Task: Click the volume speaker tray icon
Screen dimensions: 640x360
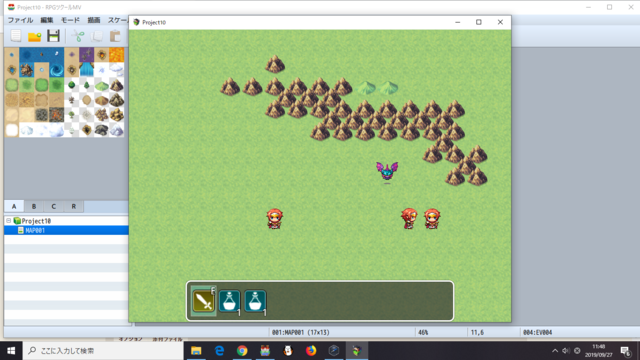Action: click(x=566, y=351)
